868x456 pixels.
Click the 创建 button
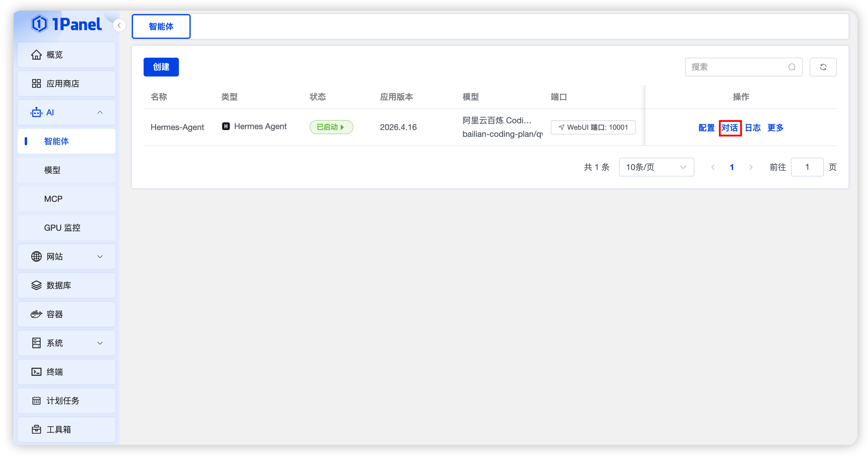(x=161, y=67)
